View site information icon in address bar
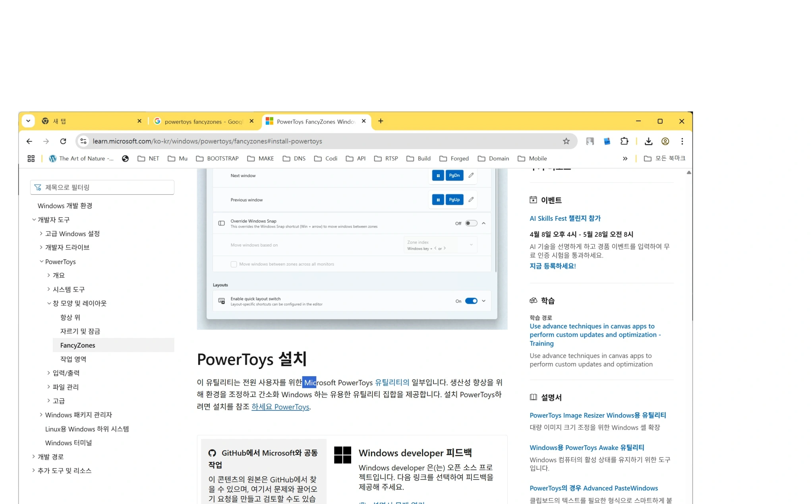Screen dimensions: 812x504 tap(83, 141)
